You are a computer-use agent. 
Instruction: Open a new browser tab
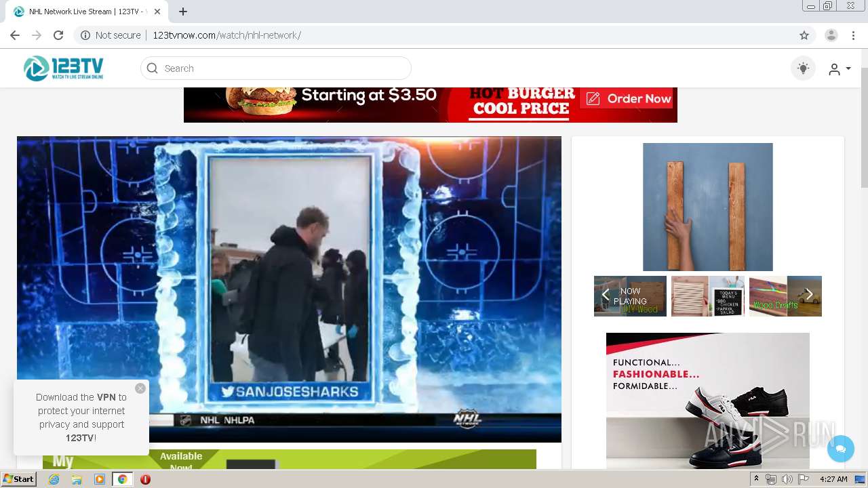coord(183,12)
